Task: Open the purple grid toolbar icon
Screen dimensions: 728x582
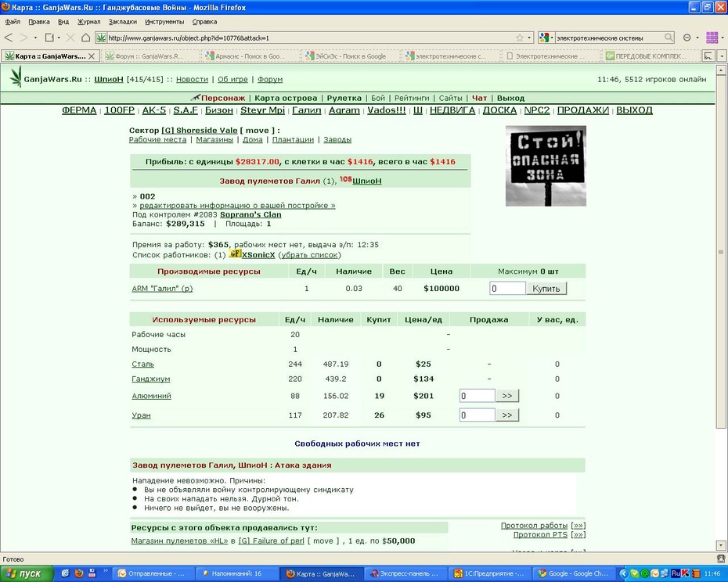Action: coord(712,38)
